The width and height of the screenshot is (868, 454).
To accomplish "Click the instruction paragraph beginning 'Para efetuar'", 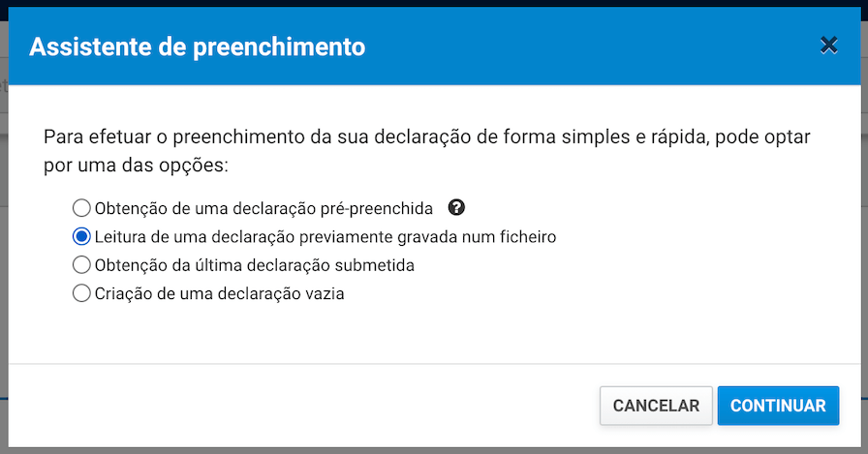I will coord(427,150).
